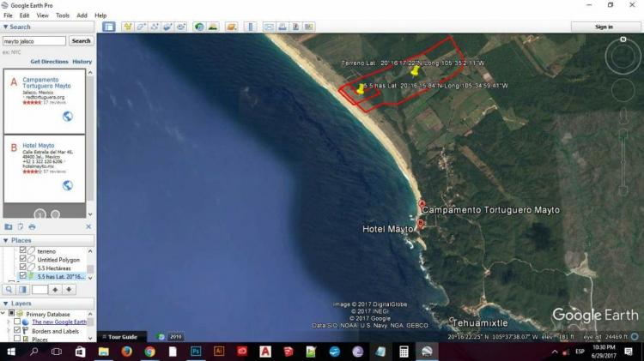This screenshot has height=361, width=644.
Task: Open globe link for Hotel Mayto result
Action: point(68,185)
